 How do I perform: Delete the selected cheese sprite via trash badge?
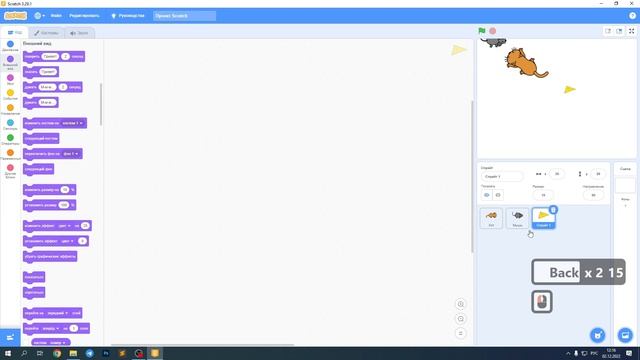coord(553,210)
